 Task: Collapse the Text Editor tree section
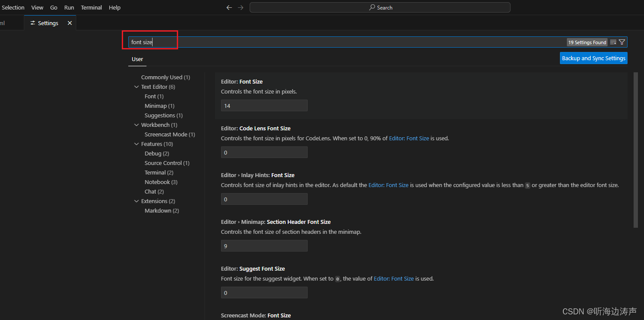(137, 87)
